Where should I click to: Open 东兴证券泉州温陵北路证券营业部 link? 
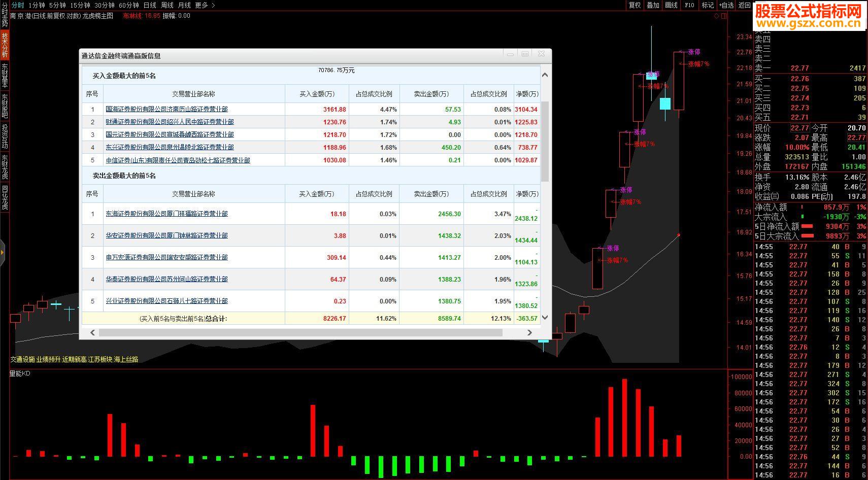tap(170, 147)
